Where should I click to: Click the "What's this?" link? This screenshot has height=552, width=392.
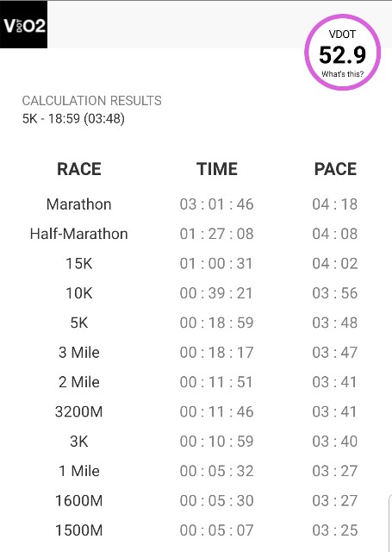coord(342,74)
